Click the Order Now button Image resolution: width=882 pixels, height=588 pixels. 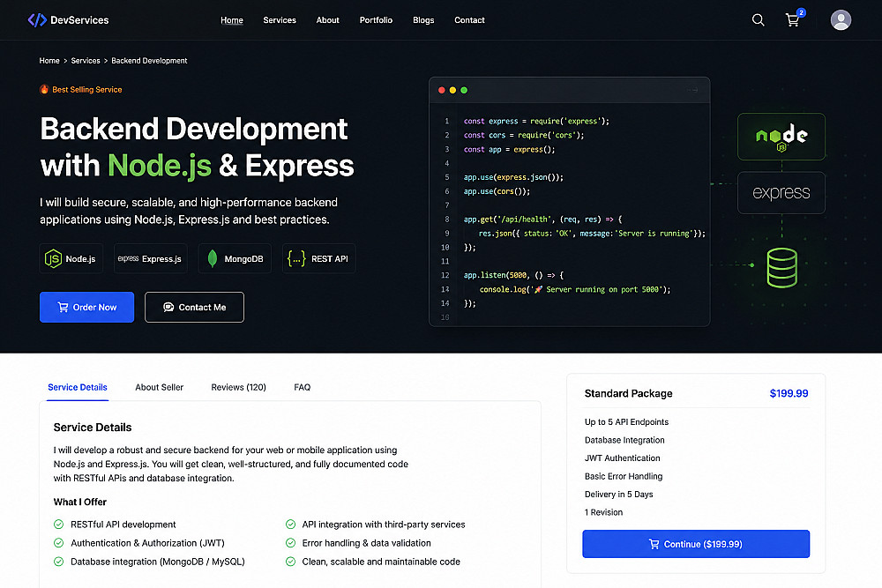click(x=86, y=307)
